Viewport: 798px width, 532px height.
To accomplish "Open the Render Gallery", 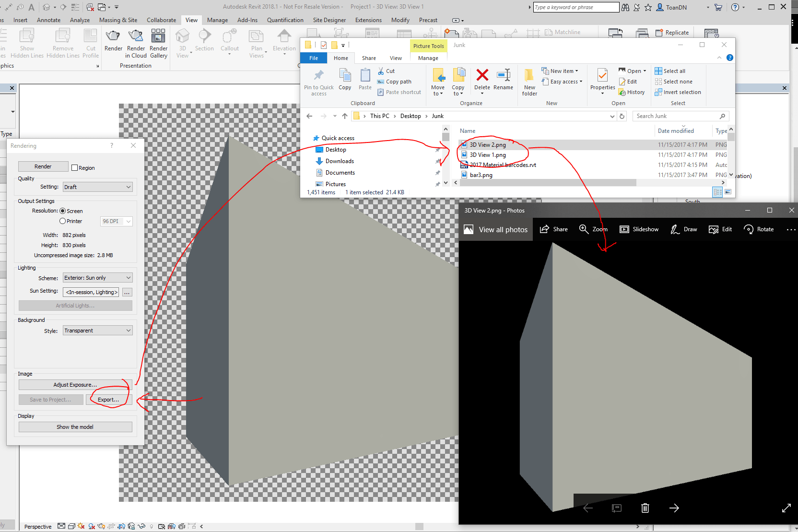I will 158,38.
